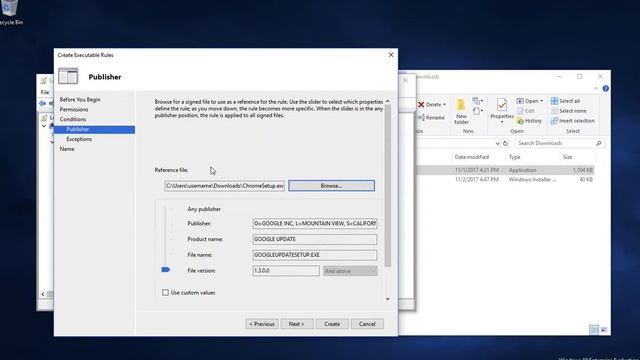Viewport: 640px width, 360px height.
Task: Click the Create button
Action: coord(332,324)
